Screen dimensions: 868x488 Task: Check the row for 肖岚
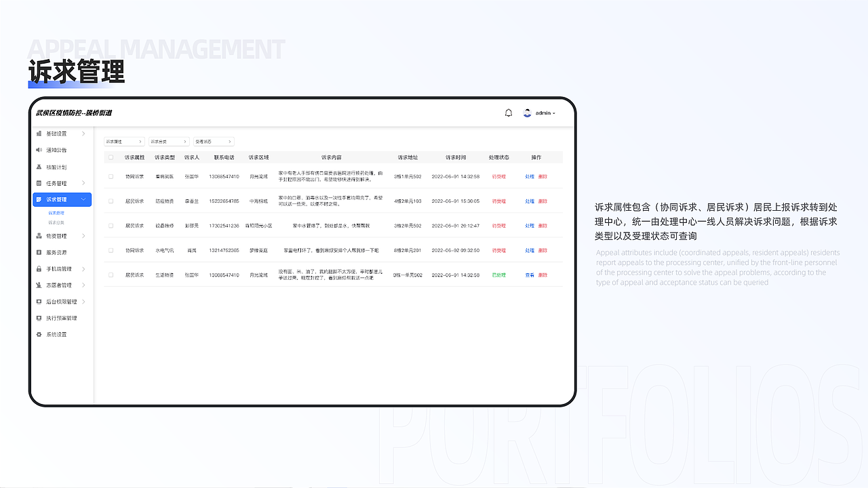tap(111, 250)
